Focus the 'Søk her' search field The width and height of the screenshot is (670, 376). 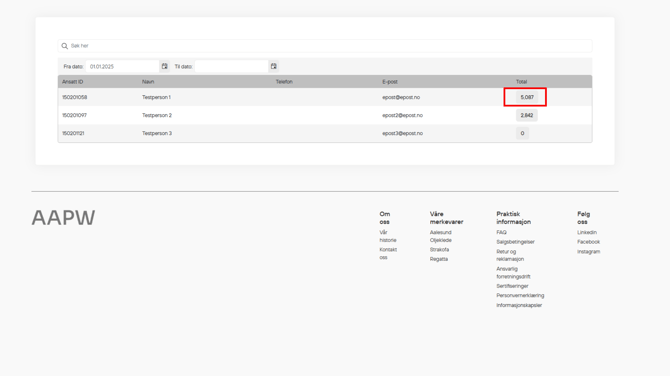click(x=325, y=46)
